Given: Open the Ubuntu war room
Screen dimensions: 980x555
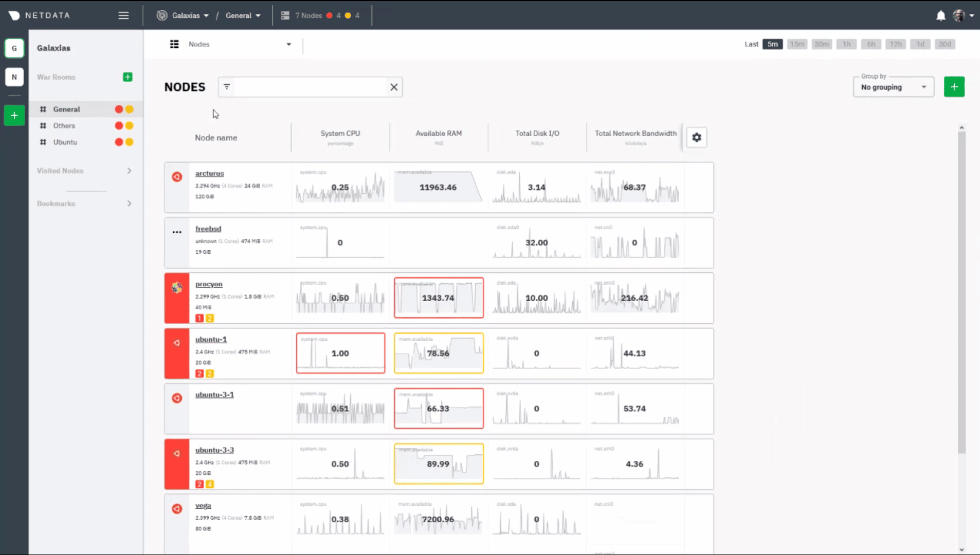Looking at the screenshot, I should [x=65, y=142].
